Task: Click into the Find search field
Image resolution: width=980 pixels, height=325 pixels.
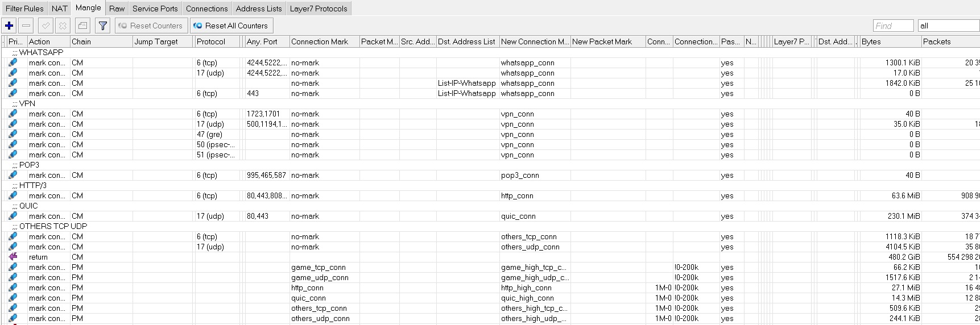Action: (x=893, y=26)
